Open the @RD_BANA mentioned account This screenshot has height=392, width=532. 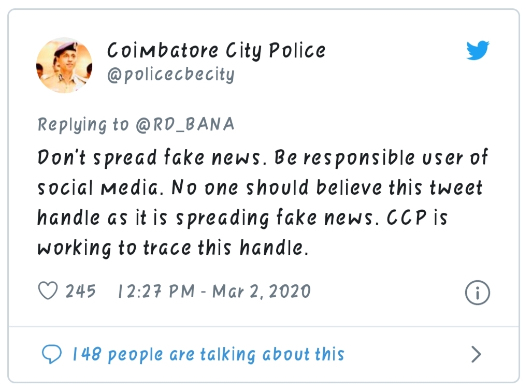185,124
